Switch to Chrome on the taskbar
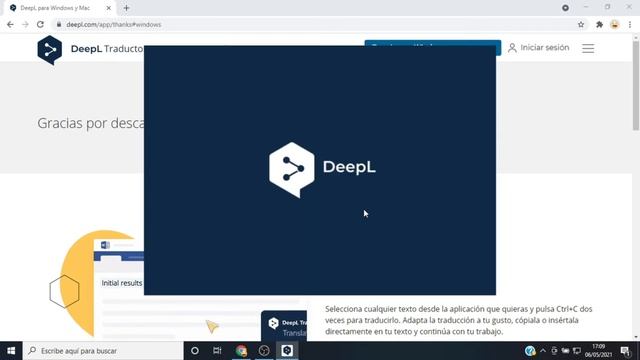 point(241,351)
